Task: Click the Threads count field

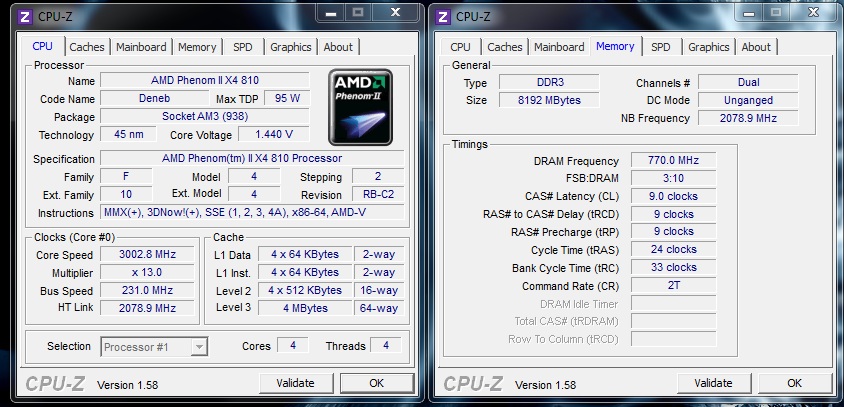Action: tap(386, 345)
